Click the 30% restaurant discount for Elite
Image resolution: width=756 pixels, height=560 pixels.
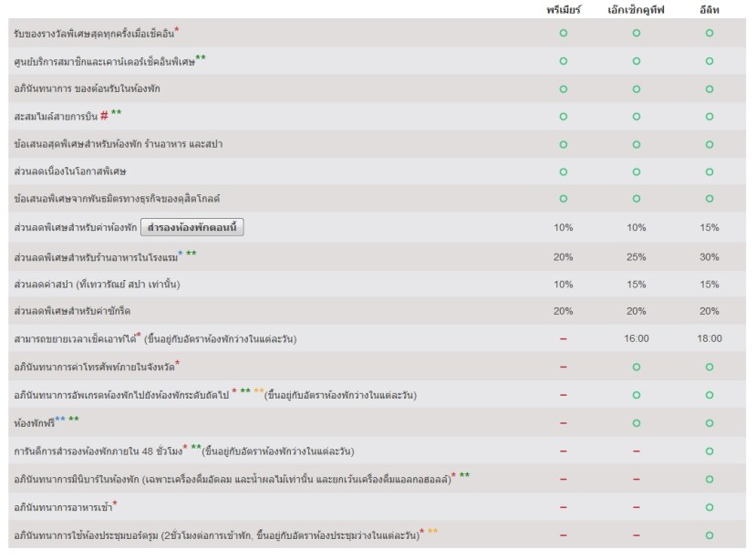709,255
